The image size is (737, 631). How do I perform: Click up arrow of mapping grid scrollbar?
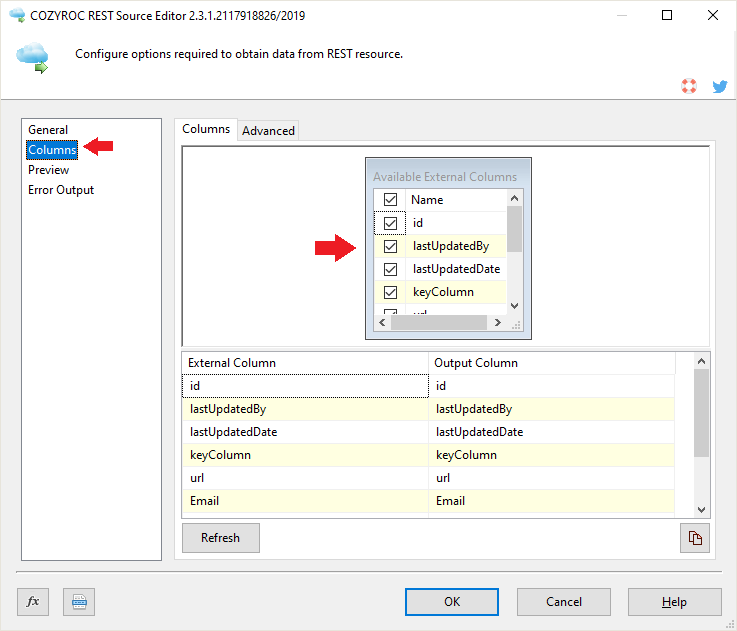701,361
